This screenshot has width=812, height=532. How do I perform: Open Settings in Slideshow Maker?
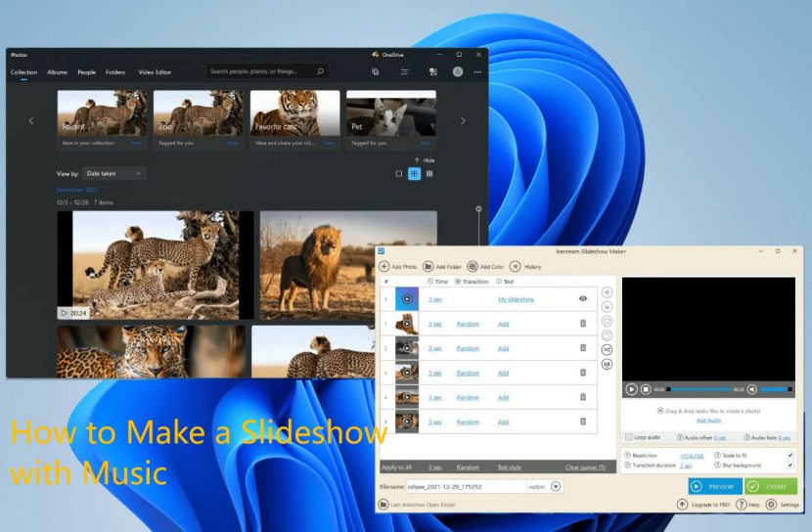[783, 505]
